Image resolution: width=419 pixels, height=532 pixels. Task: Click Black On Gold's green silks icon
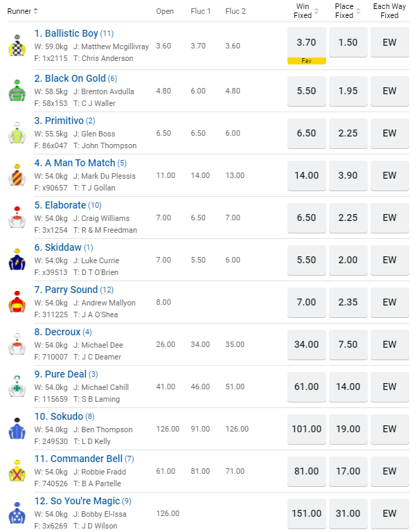(x=17, y=90)
